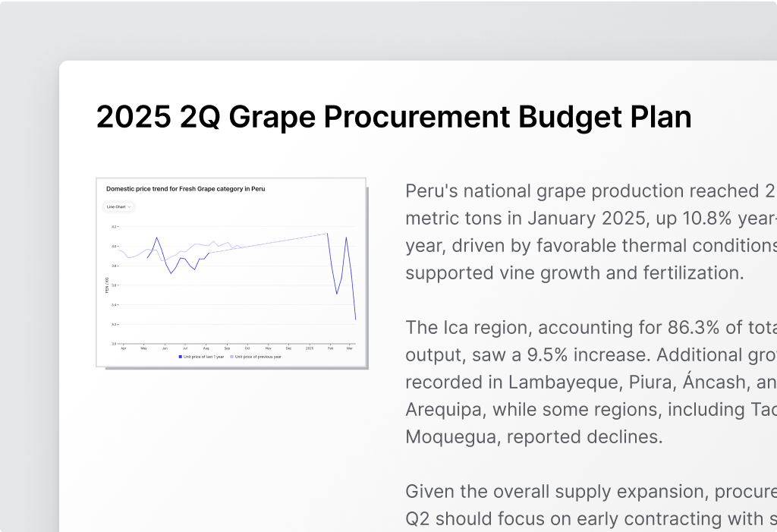This screenshot has width=777, height=532.
Task: Click the 'Domestic price trend for Fresh Grape' chart title
Action: click(185, 188)
